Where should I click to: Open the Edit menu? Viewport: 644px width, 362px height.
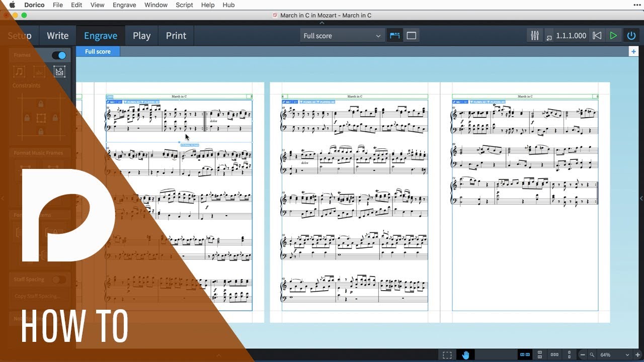[x=76, y=5]
